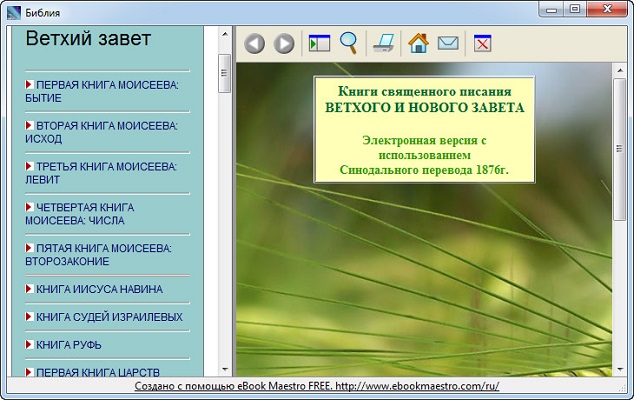Go back with the left arrow button

(x=254, y=43)
